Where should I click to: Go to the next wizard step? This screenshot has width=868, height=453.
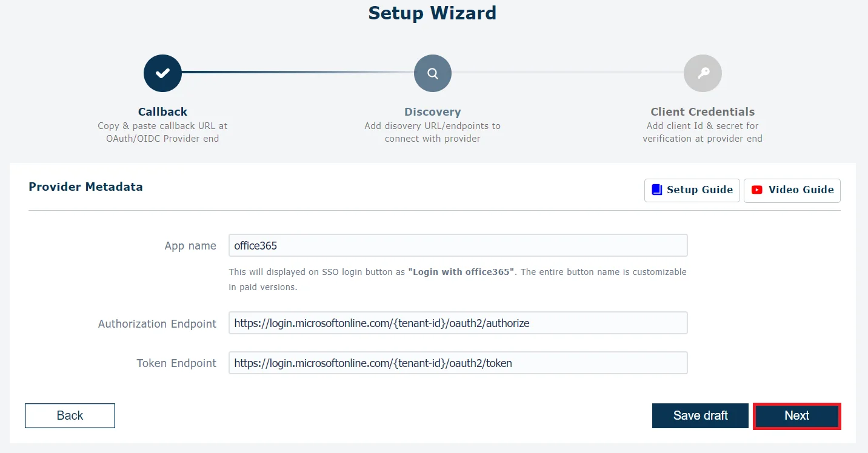(796, 416)
